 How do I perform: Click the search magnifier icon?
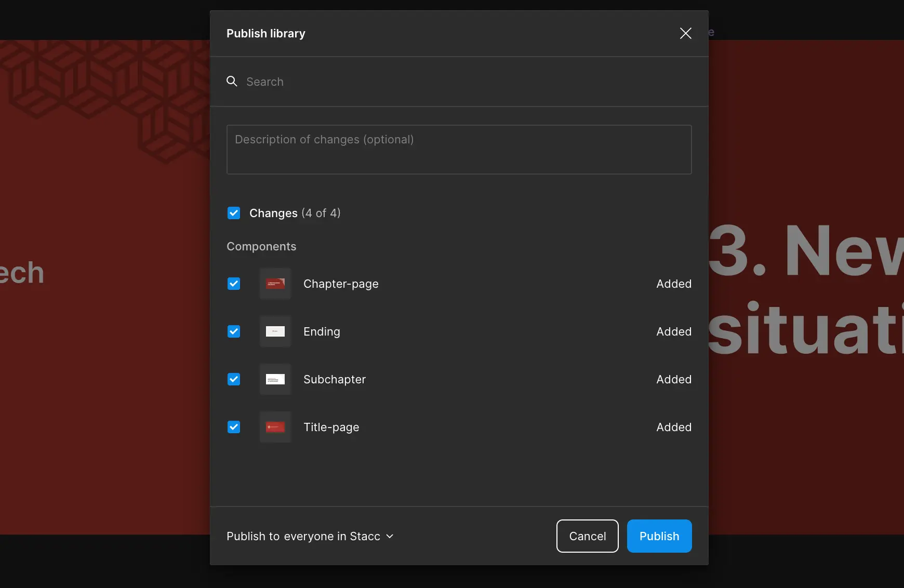(x=232, y=82)
